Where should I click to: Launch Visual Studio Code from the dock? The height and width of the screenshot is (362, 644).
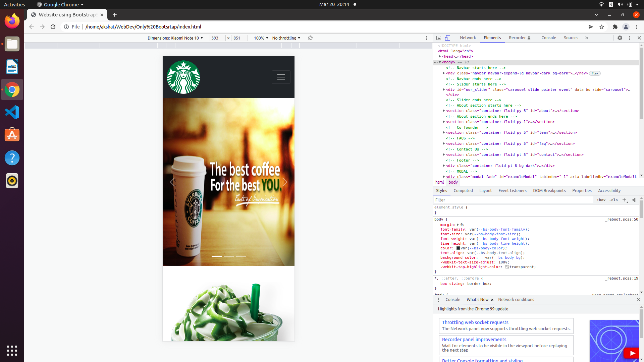(x=12, y=112)
